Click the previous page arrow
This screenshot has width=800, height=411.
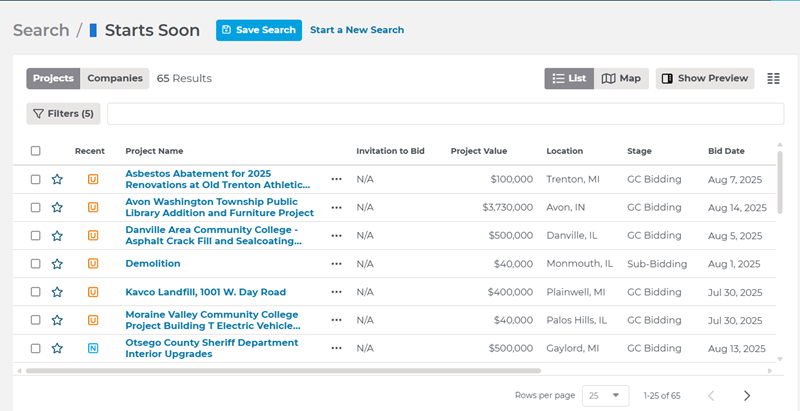pos(711,396)
